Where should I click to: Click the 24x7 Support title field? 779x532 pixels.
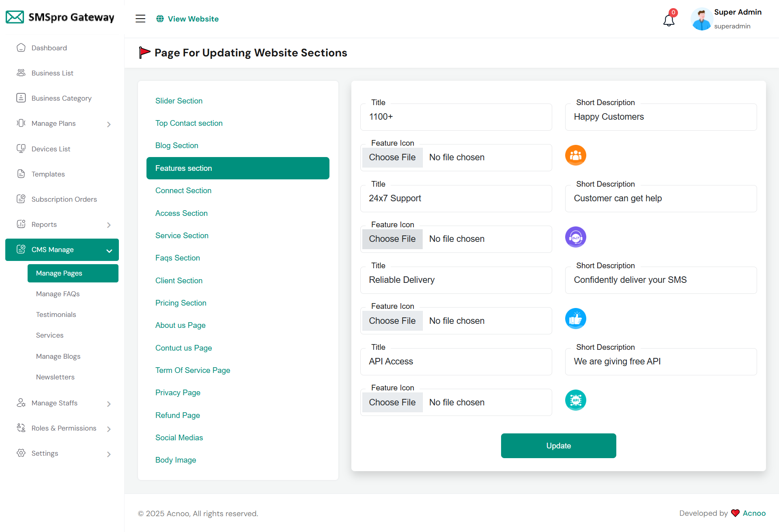(456, 198)
